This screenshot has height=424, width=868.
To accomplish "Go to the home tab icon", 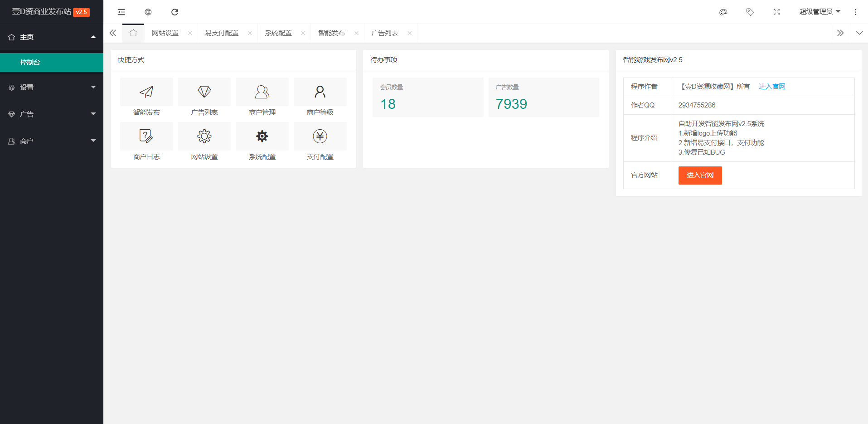I will (133, 33).
